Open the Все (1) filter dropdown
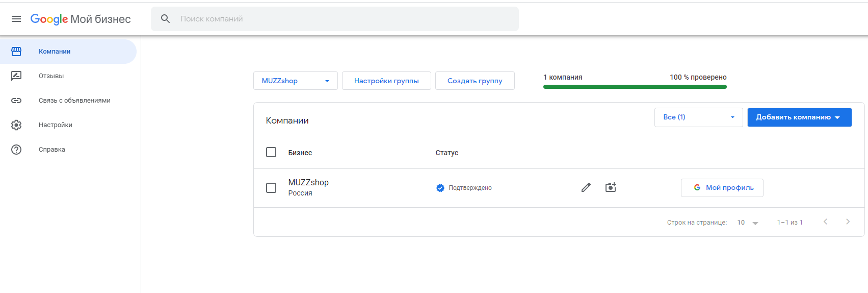 coord(698,117)
